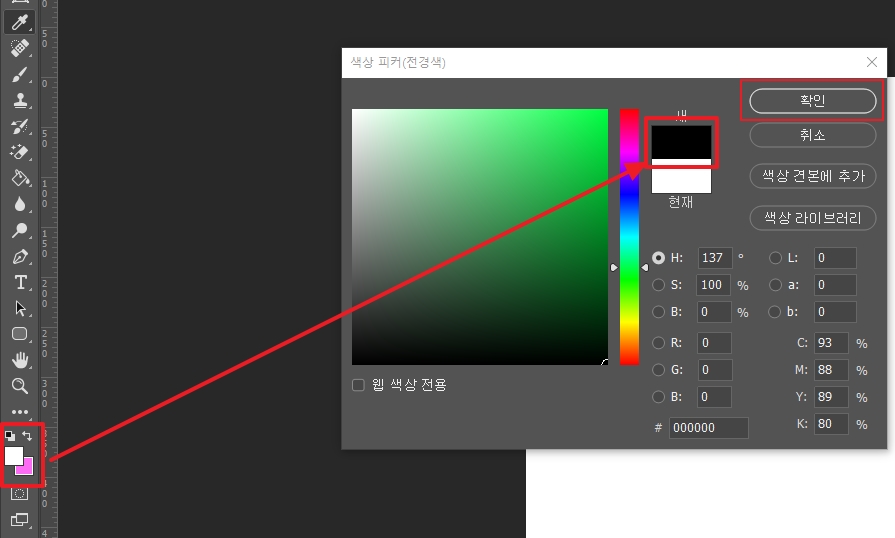
Task: Select the Pen tool
Action: (x=20, y=256)
